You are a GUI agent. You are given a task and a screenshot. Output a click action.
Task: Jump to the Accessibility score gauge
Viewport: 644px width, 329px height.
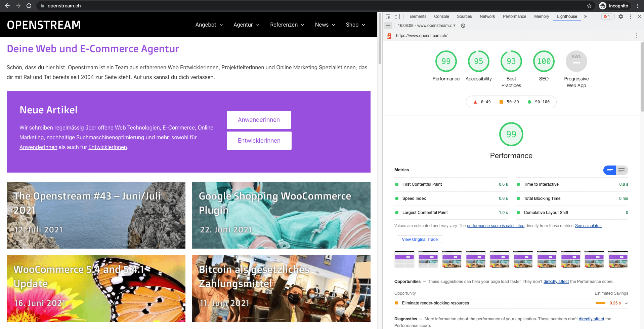coord(478,62)
